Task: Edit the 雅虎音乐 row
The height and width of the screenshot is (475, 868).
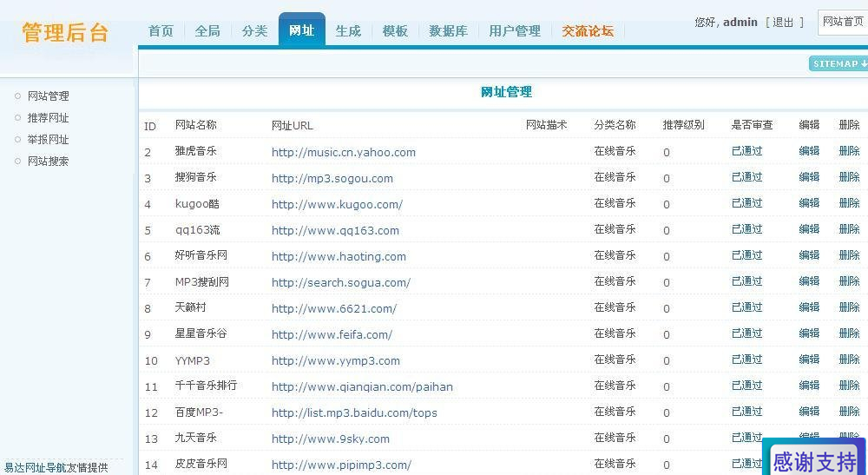Action: [809, 150]
